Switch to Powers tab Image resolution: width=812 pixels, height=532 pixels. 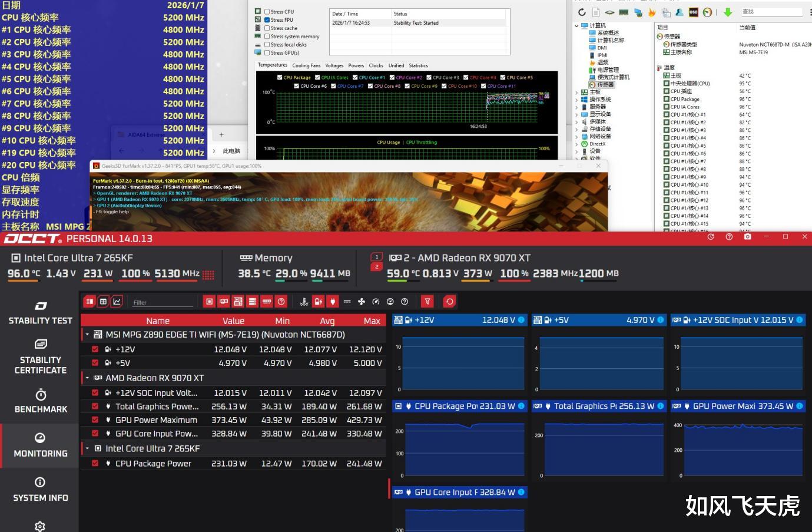[x=356, y=65]
